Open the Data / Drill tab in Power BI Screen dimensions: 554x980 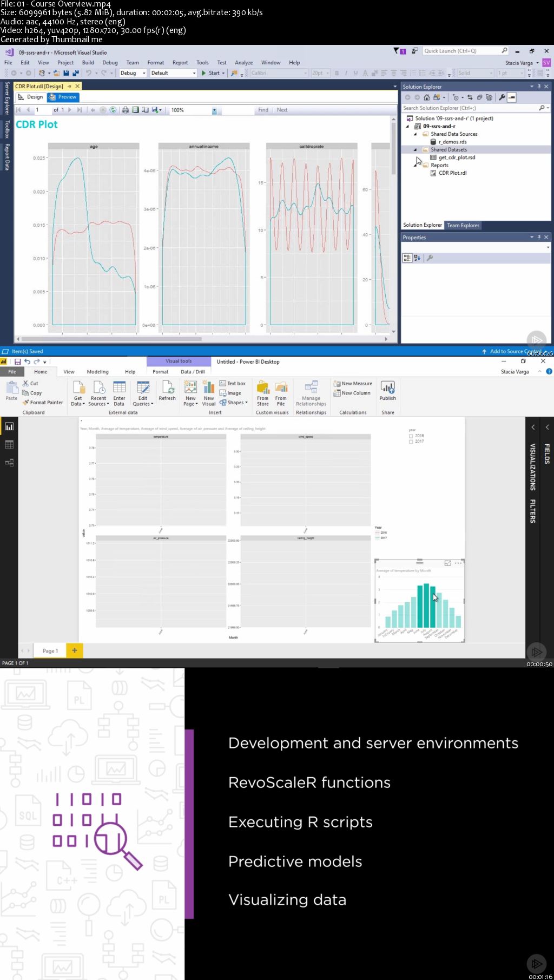[x=193, y=372]
